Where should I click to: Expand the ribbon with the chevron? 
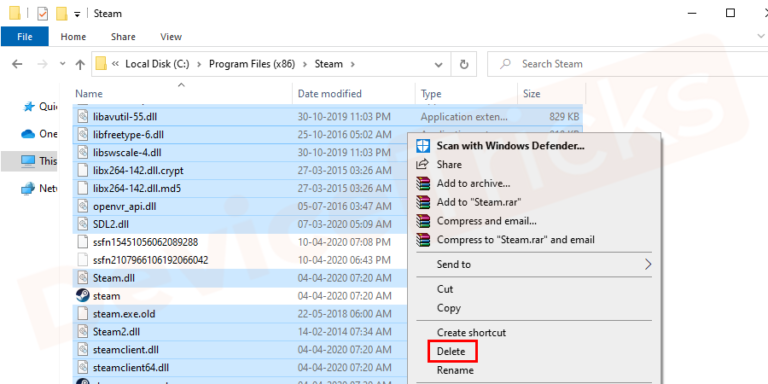pos(761,36)
